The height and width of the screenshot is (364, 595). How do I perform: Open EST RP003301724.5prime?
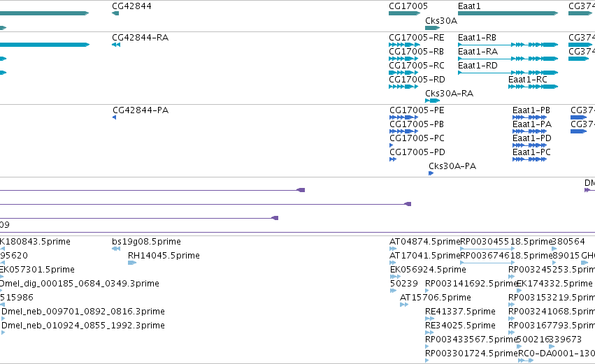pyautogui.click(x=472, y=354)
